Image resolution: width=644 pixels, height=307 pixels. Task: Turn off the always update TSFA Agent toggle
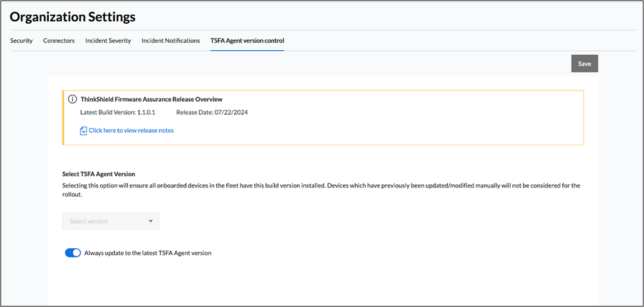(73, 253)
